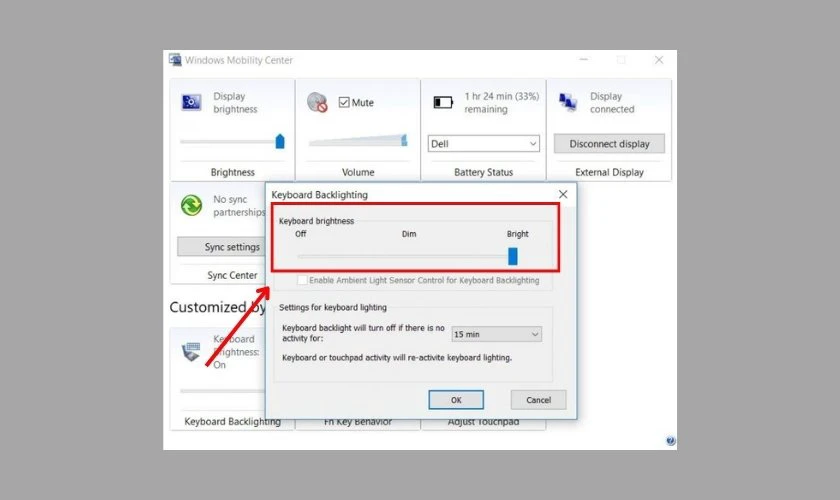Click the 'Keyboard Backlighting' tile label

tap(232, 421)
